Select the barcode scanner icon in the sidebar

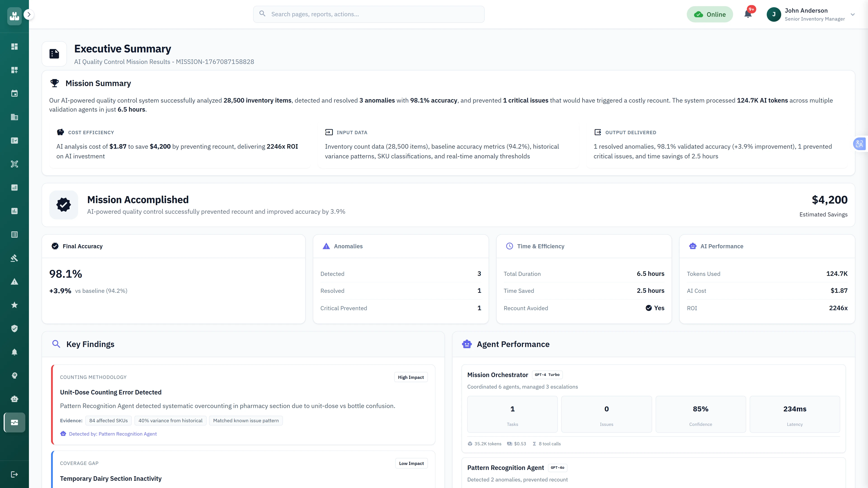14,164
